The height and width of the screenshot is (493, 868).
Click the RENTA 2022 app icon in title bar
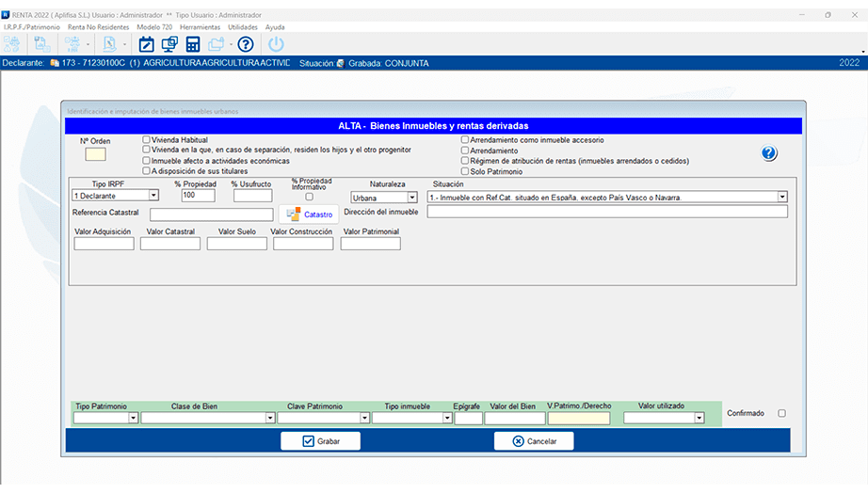coord(6,15)
